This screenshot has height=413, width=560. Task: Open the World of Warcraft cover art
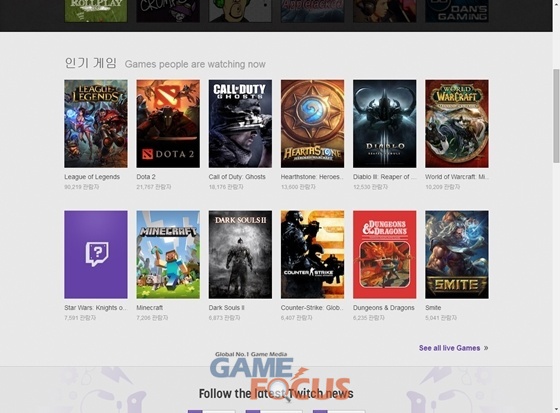pyautogui.click(x=457, y=124)
